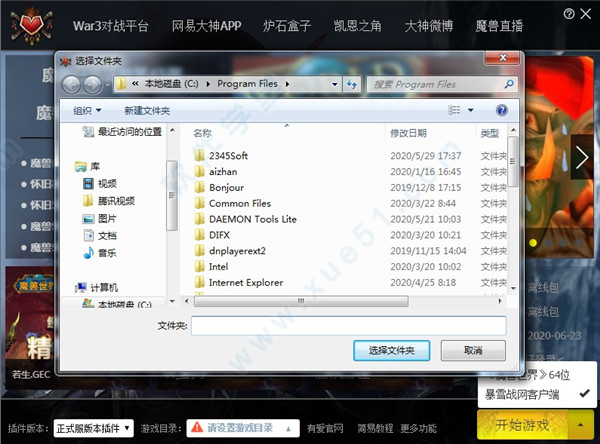
Task: Select yellow carousel indicator dot
Action: click(x=533, y=243)
